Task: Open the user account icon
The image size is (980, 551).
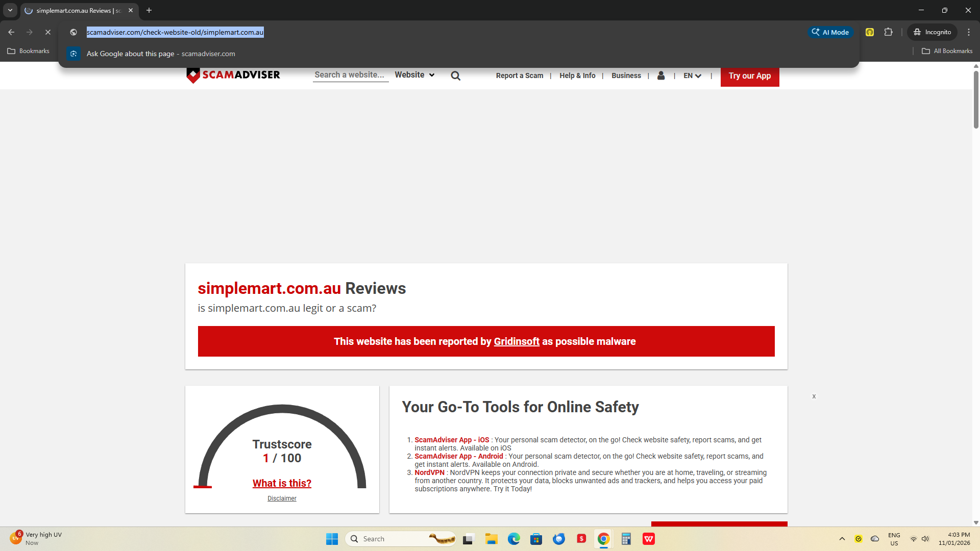Action: [x=661, y=76]
